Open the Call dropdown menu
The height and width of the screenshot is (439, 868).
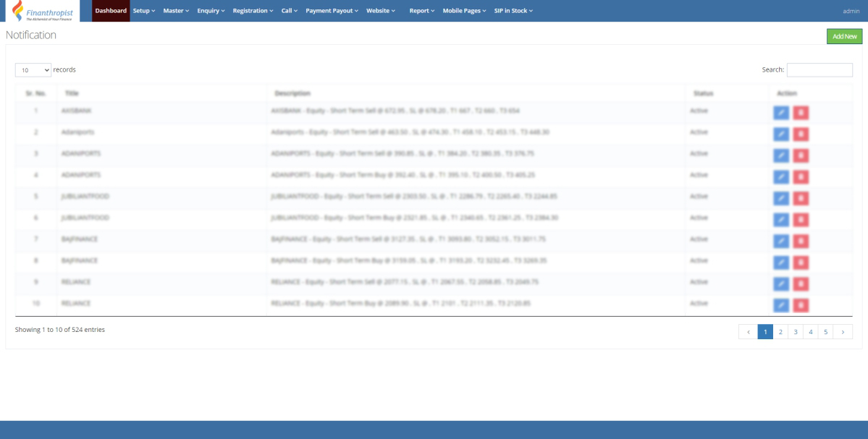pos(290,11)
